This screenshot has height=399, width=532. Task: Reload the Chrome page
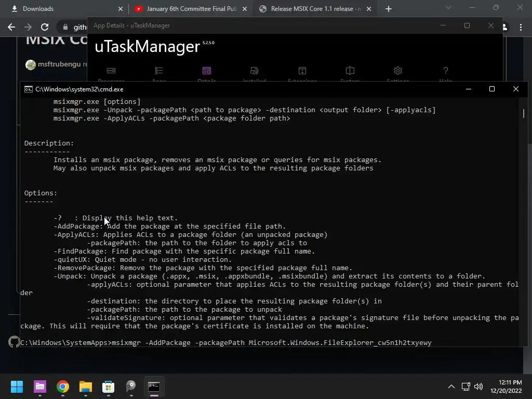(x=45, y=27)
